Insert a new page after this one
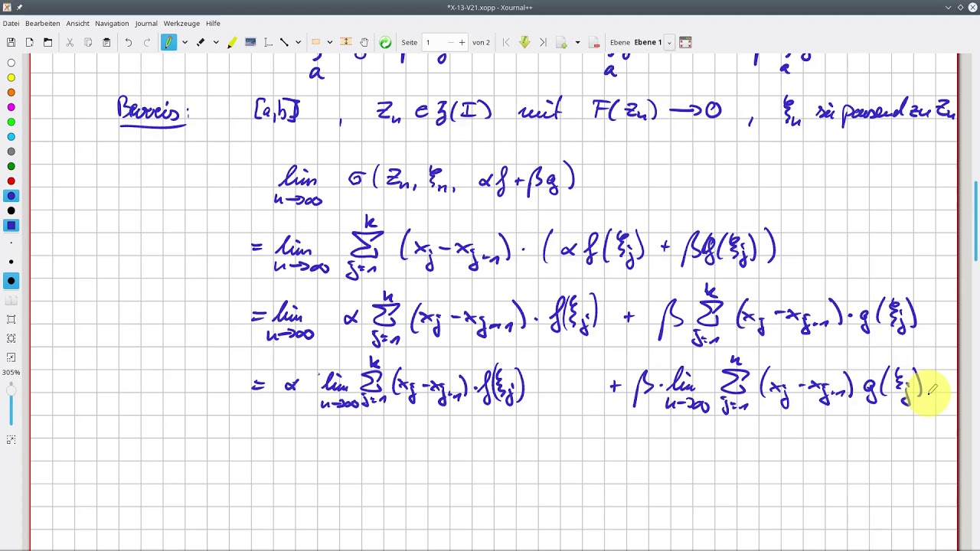 tap(562, 42)
